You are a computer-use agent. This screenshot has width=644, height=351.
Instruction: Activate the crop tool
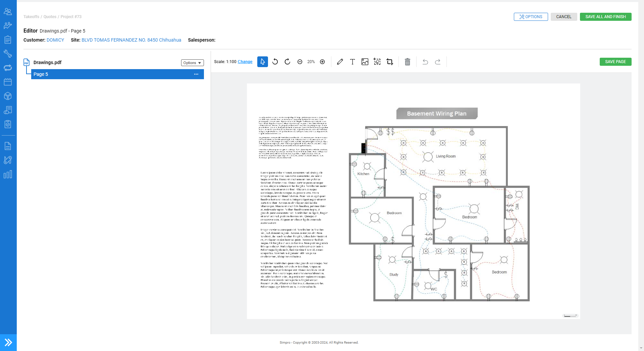390,62
